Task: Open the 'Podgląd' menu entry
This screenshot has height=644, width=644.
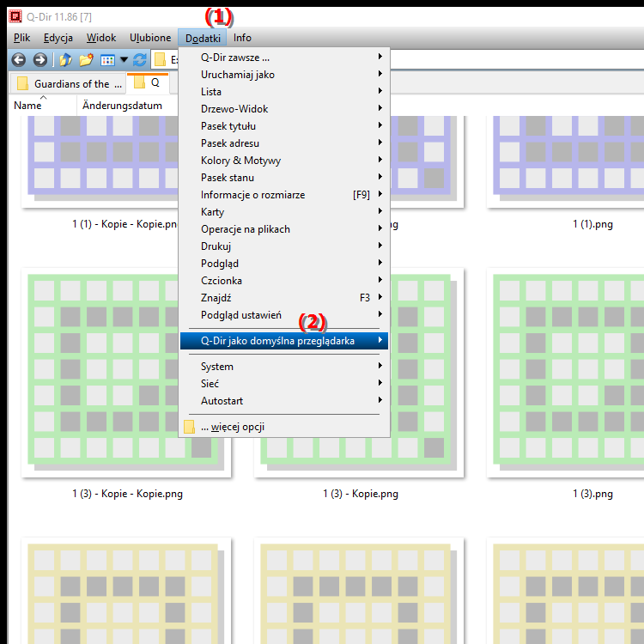Action: [x=284, y=264]
